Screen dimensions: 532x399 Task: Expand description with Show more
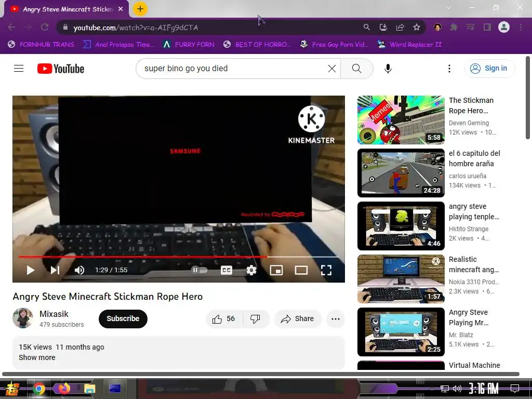coord(37,357)
